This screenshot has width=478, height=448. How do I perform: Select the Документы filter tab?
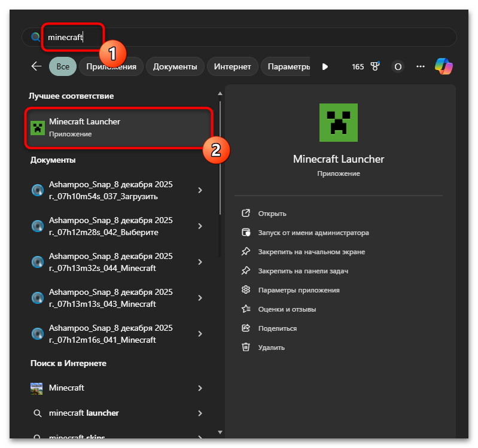click(x=175, y=66)
